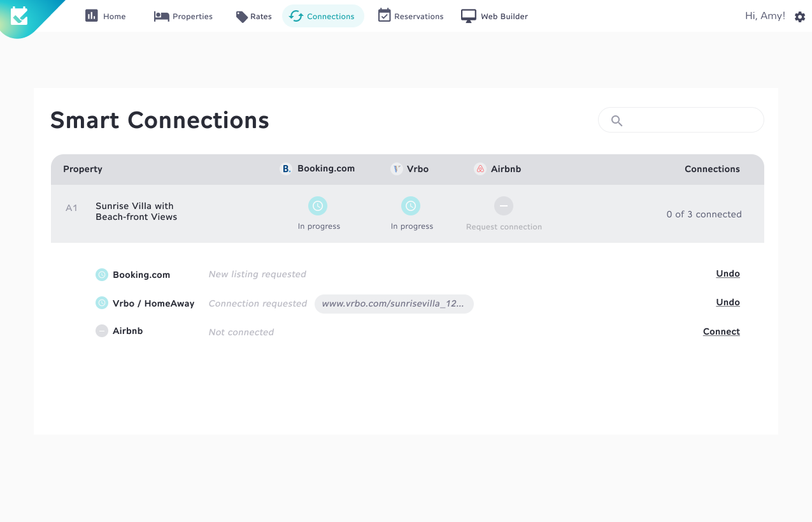
Task: Click the Web Builder monitor icon
Action: [x=469, y=17]
